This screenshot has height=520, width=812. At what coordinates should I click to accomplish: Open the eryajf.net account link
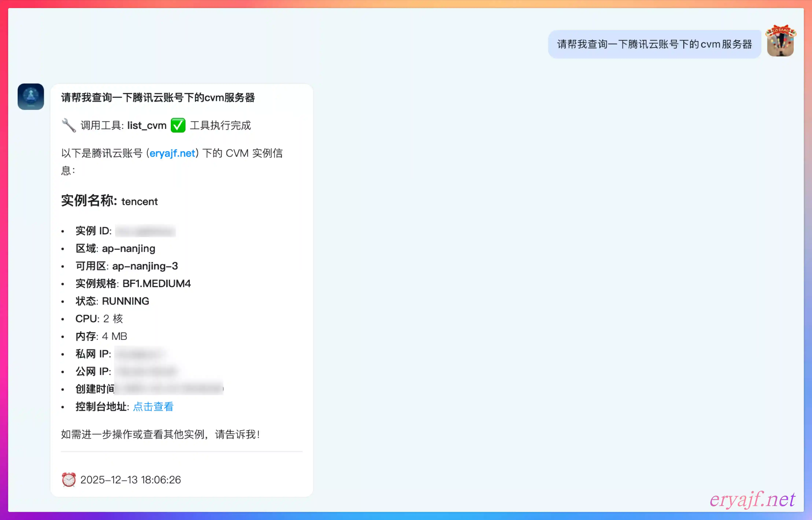(x=172, y=153)
